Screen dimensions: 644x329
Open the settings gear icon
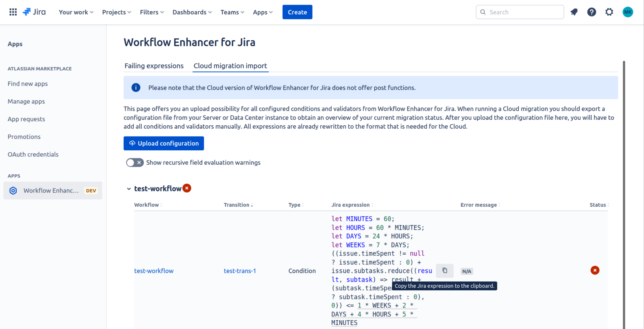(x=609, y=12)
